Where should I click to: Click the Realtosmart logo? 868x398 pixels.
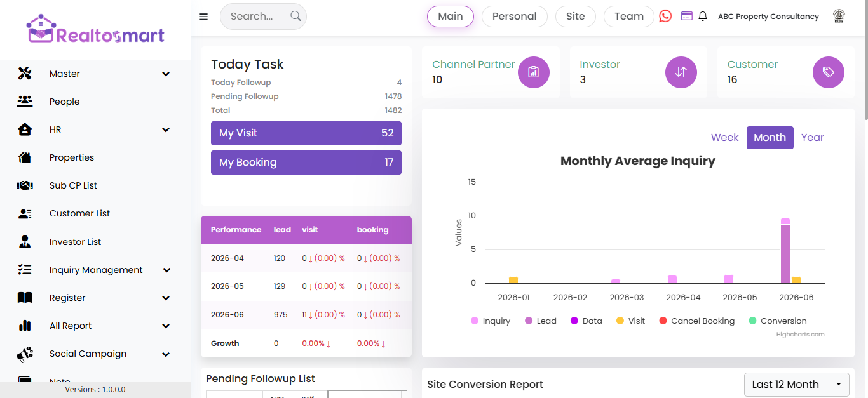pos(95,29)
